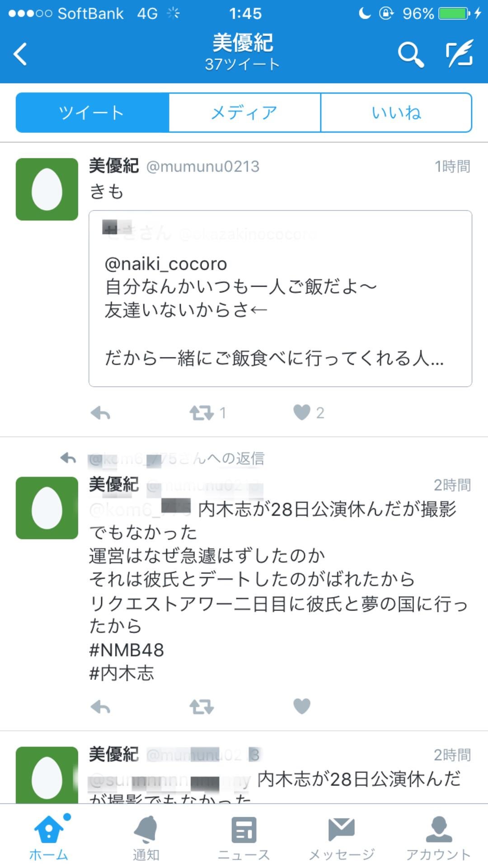Open the #NMB48 hashtag link
This screenshot has width=488, height=868.
[x=127, y=650]
